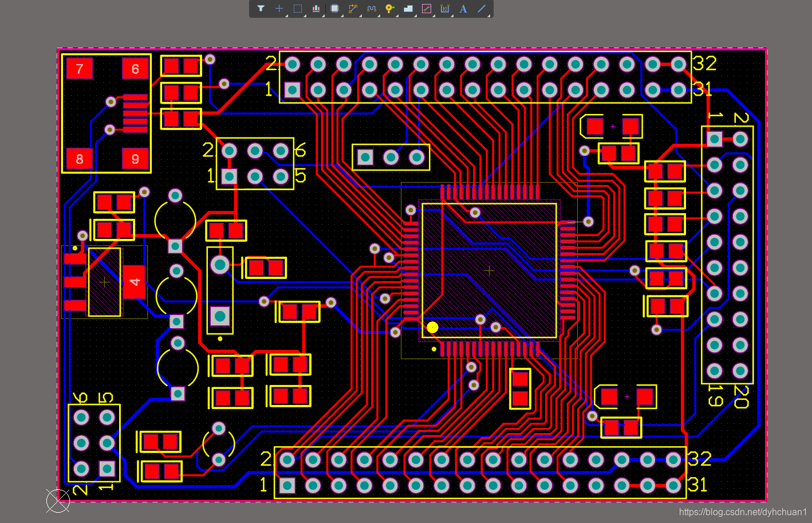812x523 pixels.
Task: Click label 32 beside bottom header
Action: (700, 459)
